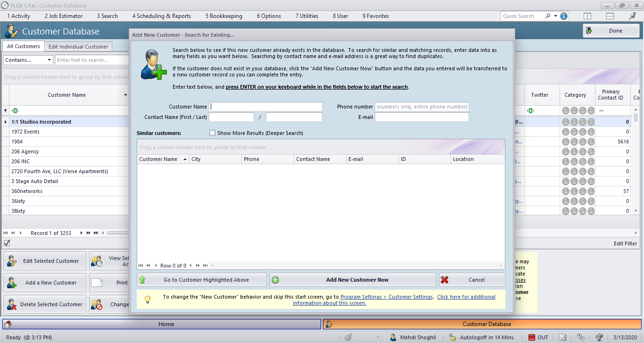Open the 5 Bookkeeping menu
Viewport: 644px width, 343px height.
pyautogui.click(x=223, y=16)
